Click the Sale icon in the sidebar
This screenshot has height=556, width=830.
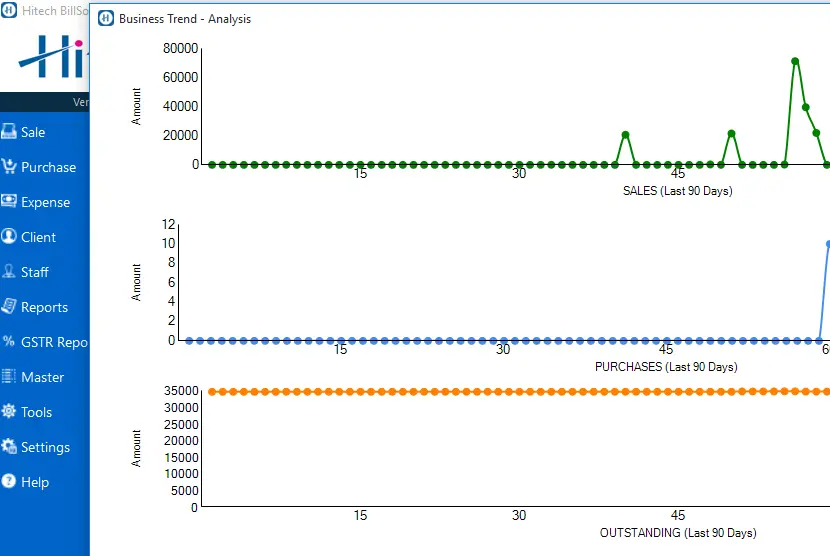coord(9,132)
